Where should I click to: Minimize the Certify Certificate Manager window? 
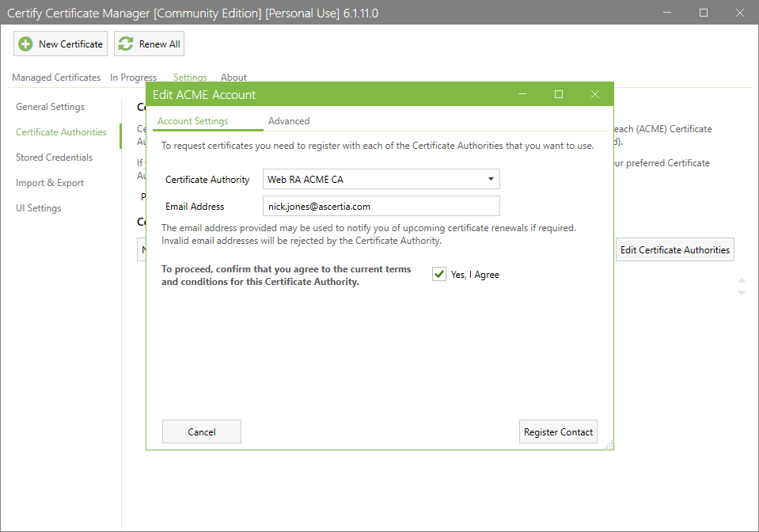667,13
